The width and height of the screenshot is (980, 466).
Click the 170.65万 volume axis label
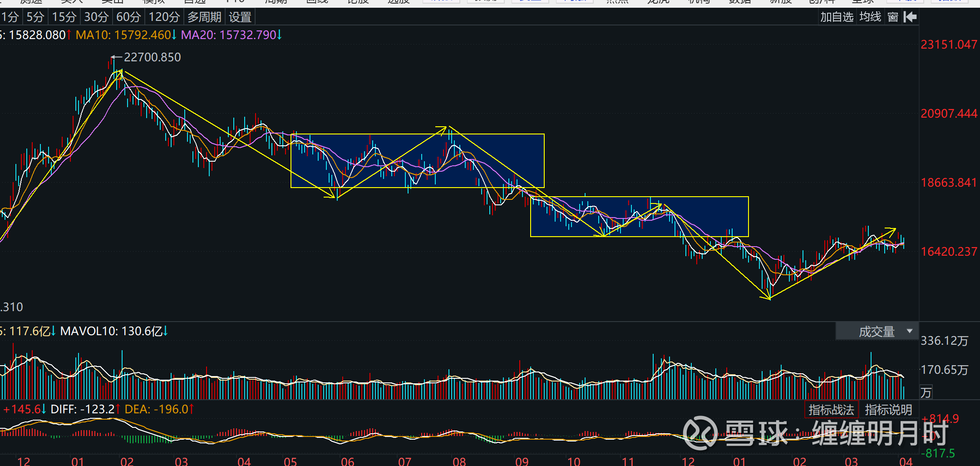(x=945, y=370)
